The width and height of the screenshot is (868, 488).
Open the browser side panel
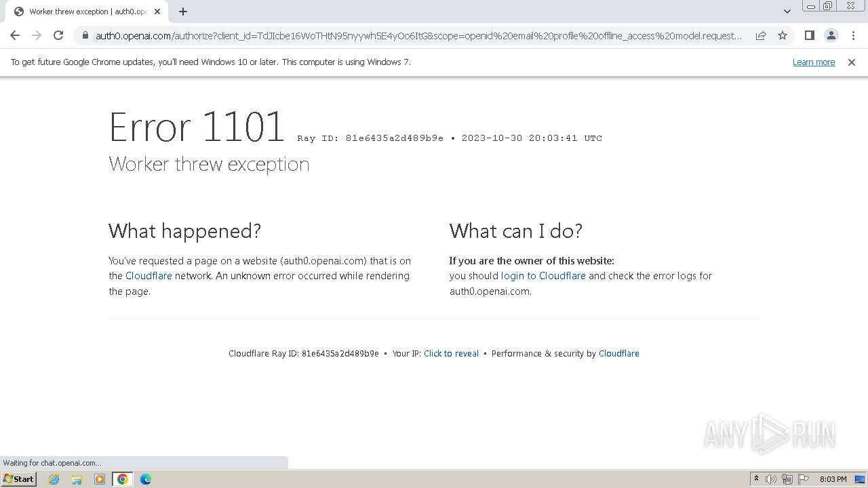pos(809,35)
